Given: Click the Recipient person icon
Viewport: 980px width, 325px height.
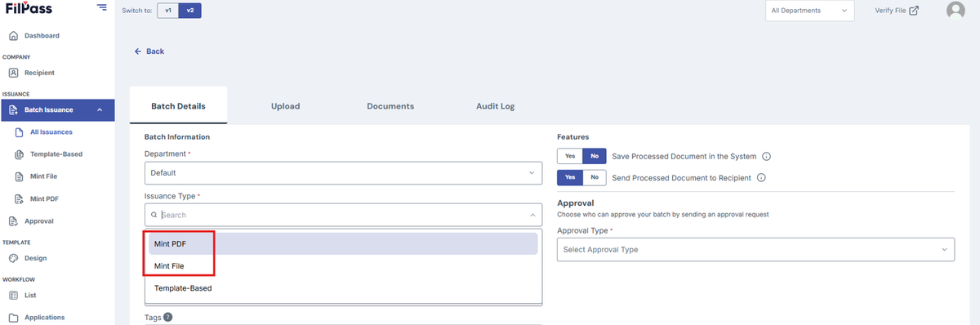Looking at the screenshot, I should click(x=13, y=73).
